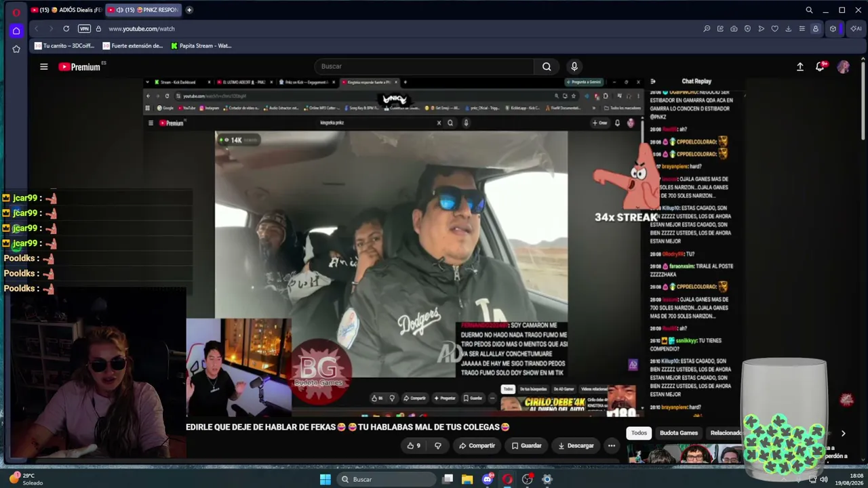Viewport: 868px width, 488px height.
Task: Open the Chat Replay header
Action: (696, 81)
